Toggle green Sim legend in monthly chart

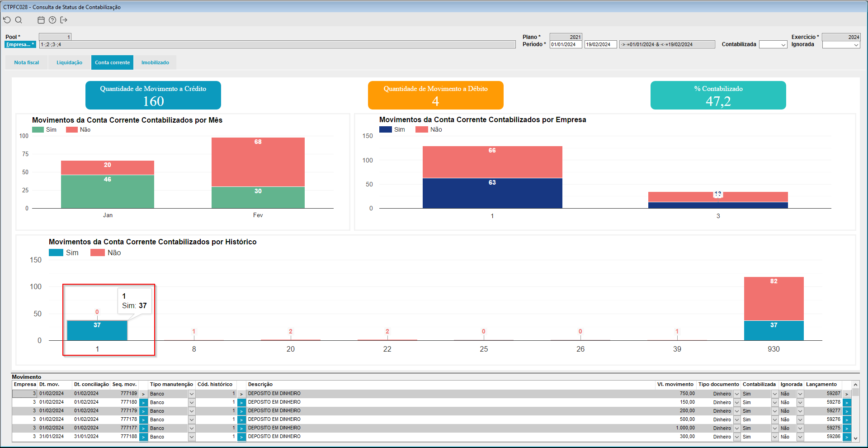pyautogui.click(x=44, y=130)
